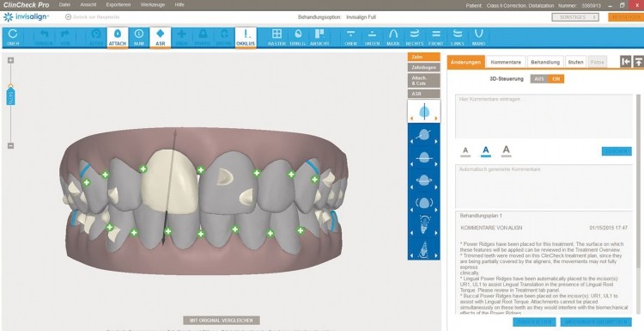Open the Werkzeuge menu
The image size is (644, 331).
coord(152,5)
